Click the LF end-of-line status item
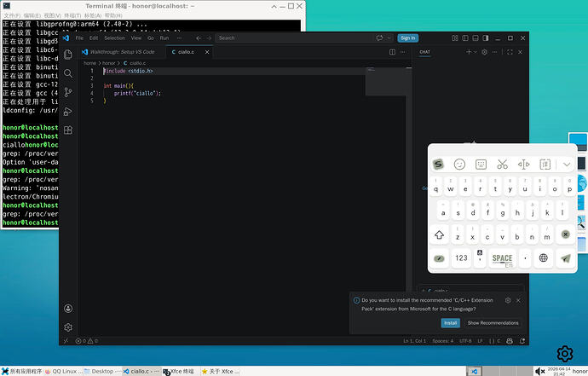588x376 pixels. click(x=480, y=341)
